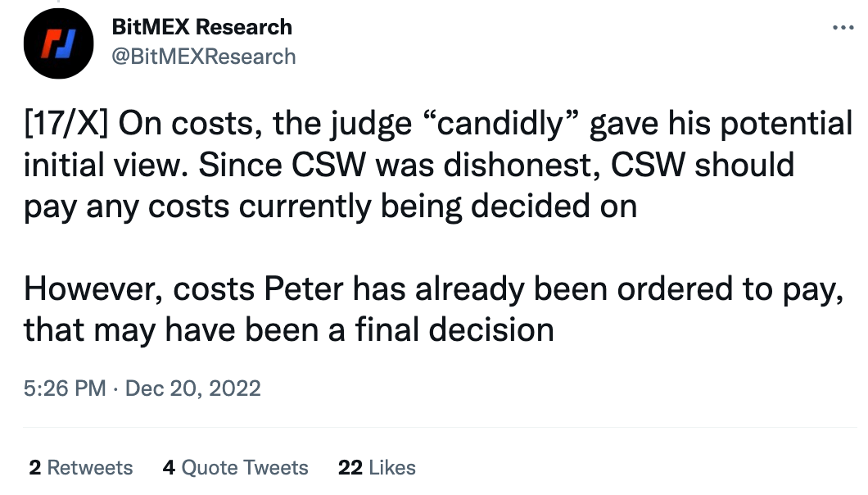Image resolution: width=868 pixels, height=495 pixels.
Task: Click the bold number 2 beside Retweets
Action: point(35,467)
